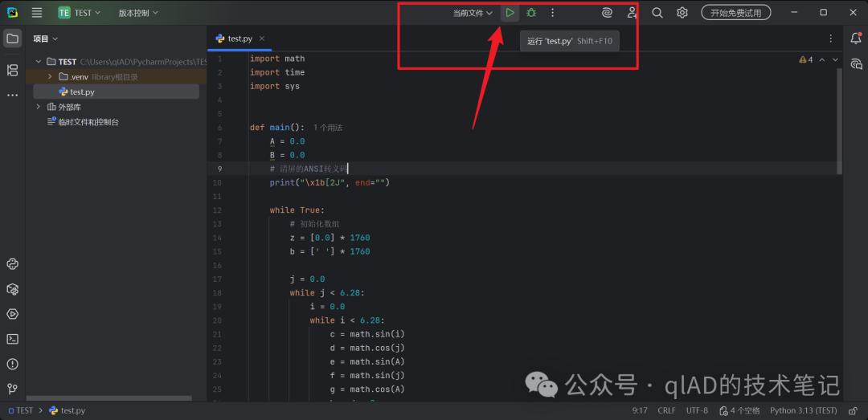Open the 版本控制 dropdown menu
Image resolution: width=868 pixels, height=420 pixels.
[138, 13]
